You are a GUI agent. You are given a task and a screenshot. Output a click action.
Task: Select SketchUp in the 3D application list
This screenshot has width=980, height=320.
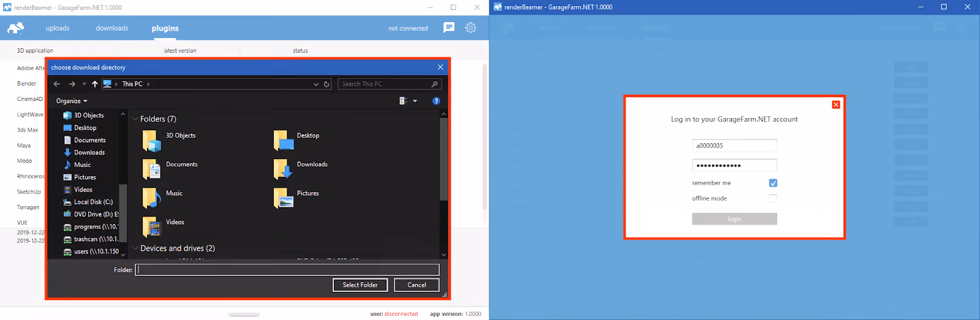pos(29,192)
